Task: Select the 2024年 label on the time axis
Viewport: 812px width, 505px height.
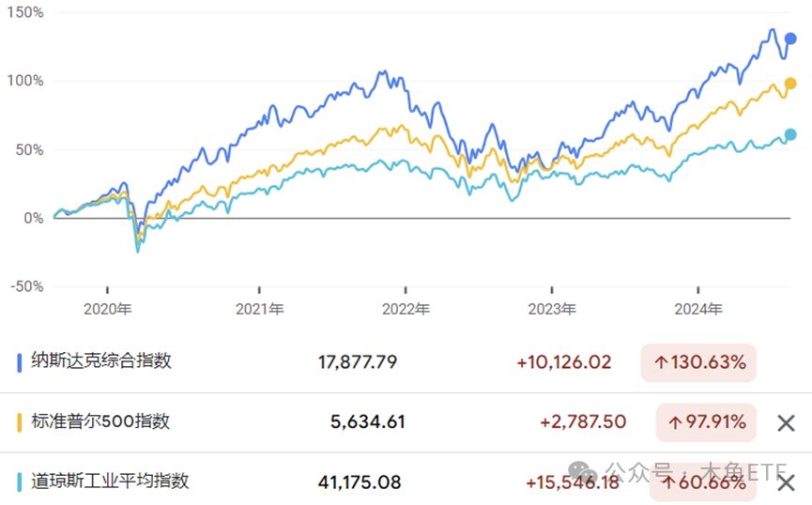Action: 698,309
